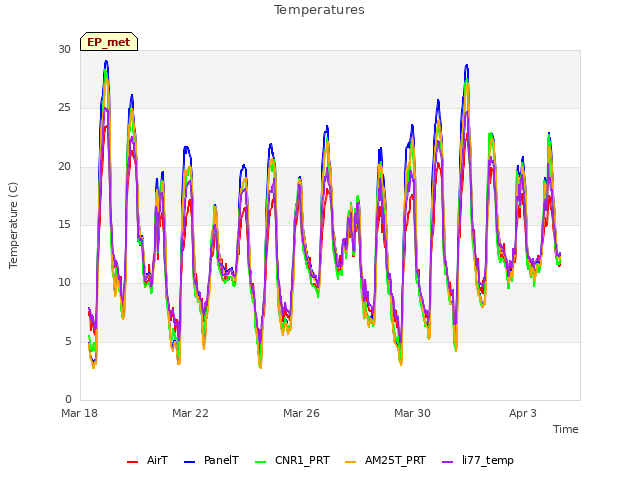Click the blue PanelT legend color marker
The image size is (640, 480).
click(190, 462)
